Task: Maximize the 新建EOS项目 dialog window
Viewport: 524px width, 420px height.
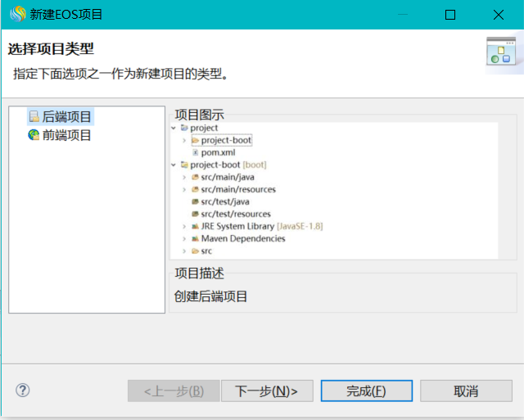Action: pos(449,15)
